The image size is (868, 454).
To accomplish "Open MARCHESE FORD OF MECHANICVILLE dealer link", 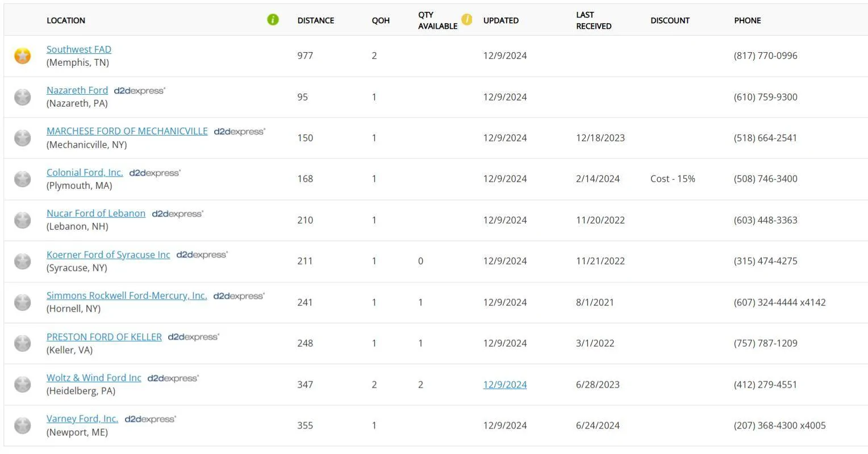I will pos(127,131).
